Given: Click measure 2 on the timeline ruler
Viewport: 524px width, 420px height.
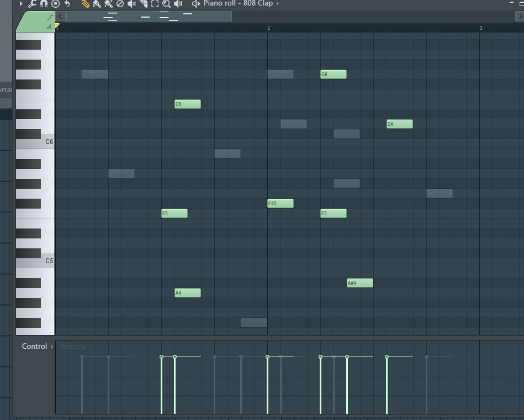Looking at the screenshot, I should pos(268,28).
